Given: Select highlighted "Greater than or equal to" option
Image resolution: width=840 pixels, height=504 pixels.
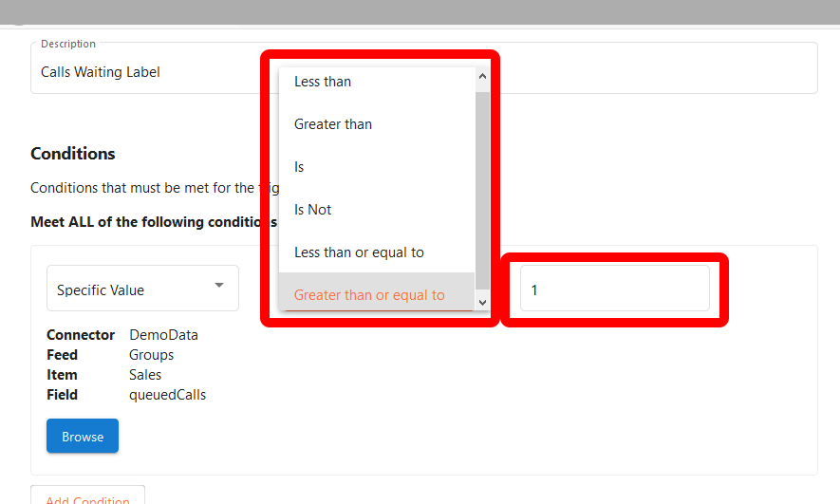Looking at the screenshot, I should (x=369, y=295).
